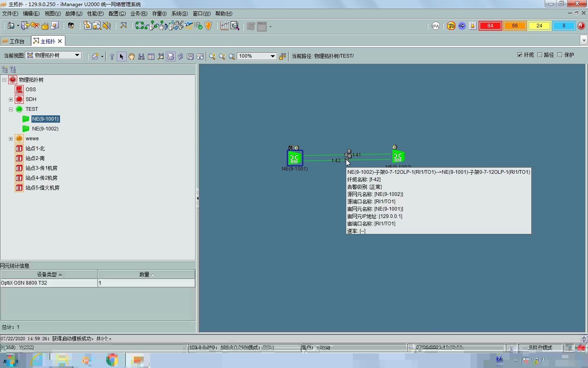This screenshot has height=368, width=588.
Task: Click the performance chart toolbar icon
Action: click(225, 26)
